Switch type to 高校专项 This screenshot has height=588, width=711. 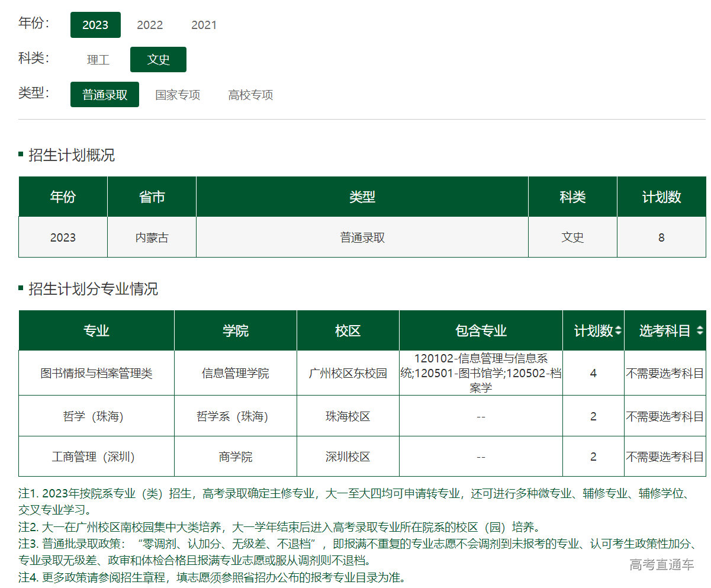pyautogui.click(x=250, y=95)
